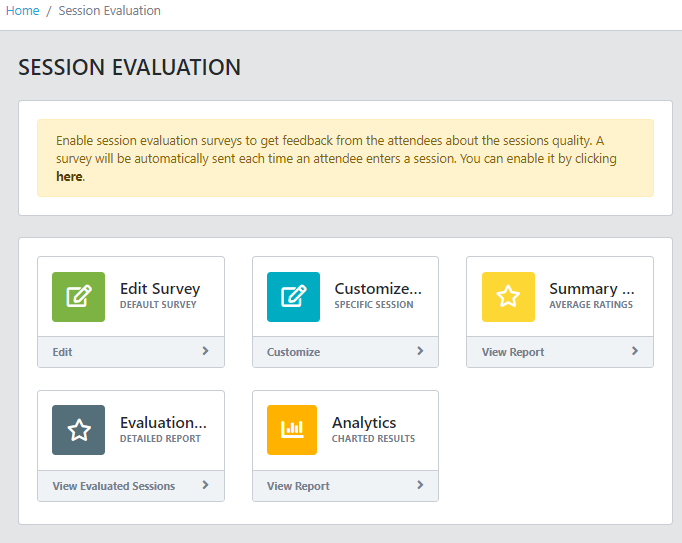Open the Customize footer link
Viewport: 682px width, 543px height.
click(x=293, y=352)
